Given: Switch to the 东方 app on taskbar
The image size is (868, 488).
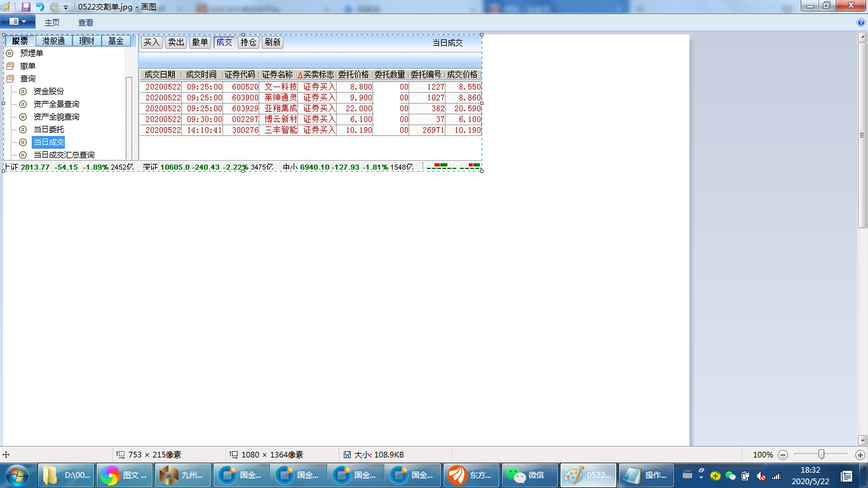Looking at the screenshot, I should coord(471,475).
